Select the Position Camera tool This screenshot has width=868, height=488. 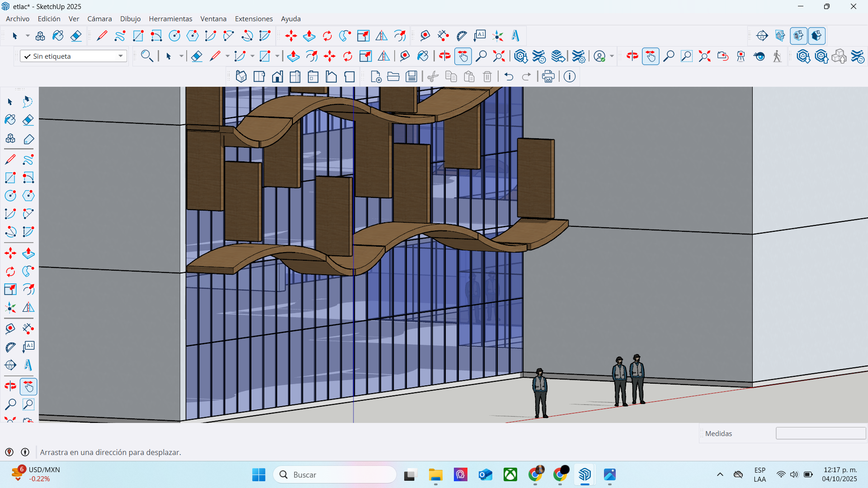click(741, 56)
